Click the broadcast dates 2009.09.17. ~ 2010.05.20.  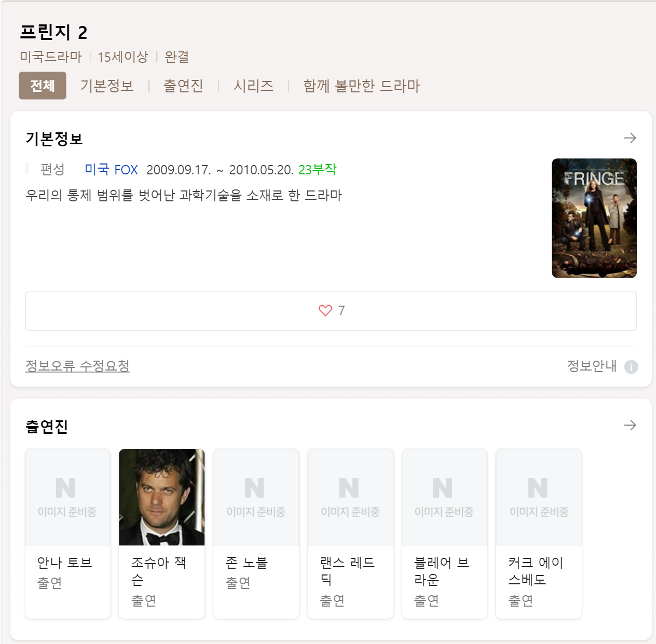pyautogui.click(x=220, y=170)
